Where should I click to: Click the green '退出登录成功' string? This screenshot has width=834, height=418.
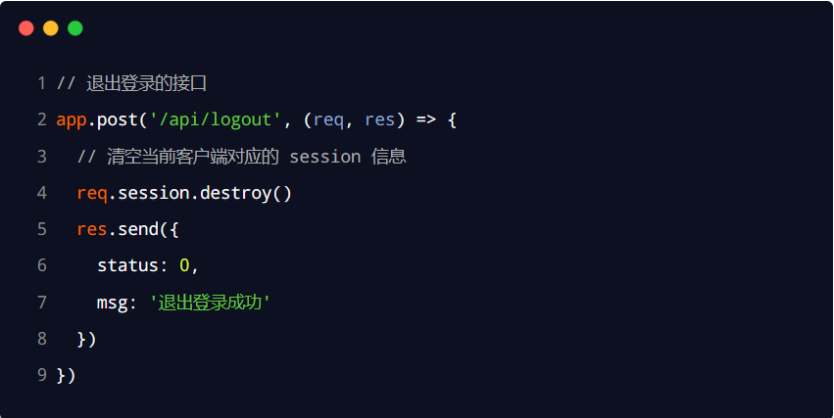pos(210,303)
